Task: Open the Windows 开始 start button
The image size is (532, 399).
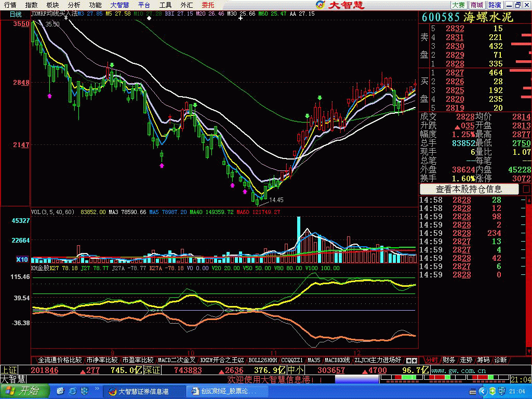Action: point(24,391)
